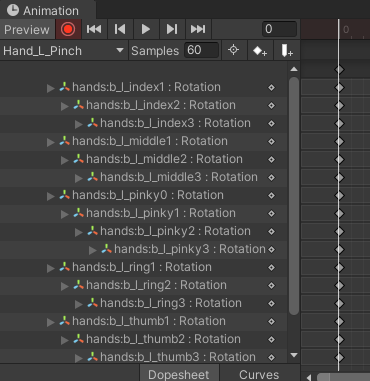This screenshot has width=370, height=381.
Task: Select timeline keyframe for b_l_ring3 row
Action: (339, 304)
